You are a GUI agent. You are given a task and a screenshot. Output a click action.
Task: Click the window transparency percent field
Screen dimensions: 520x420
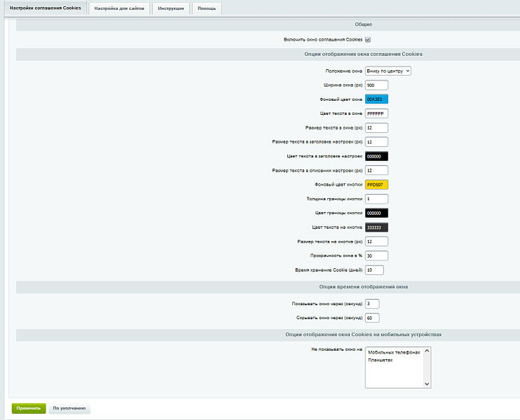(376, 255)
